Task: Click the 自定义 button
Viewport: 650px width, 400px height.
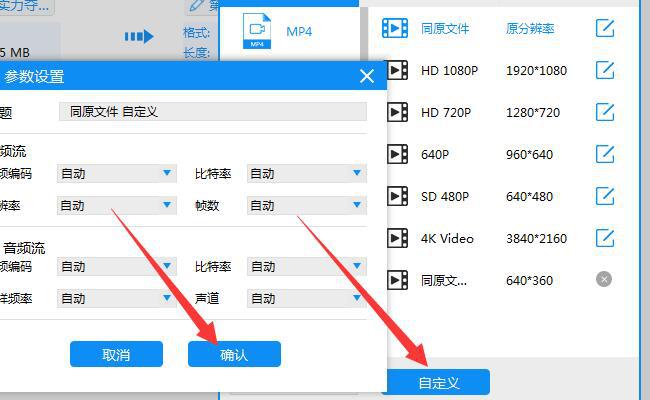Action: coord(438,382)
